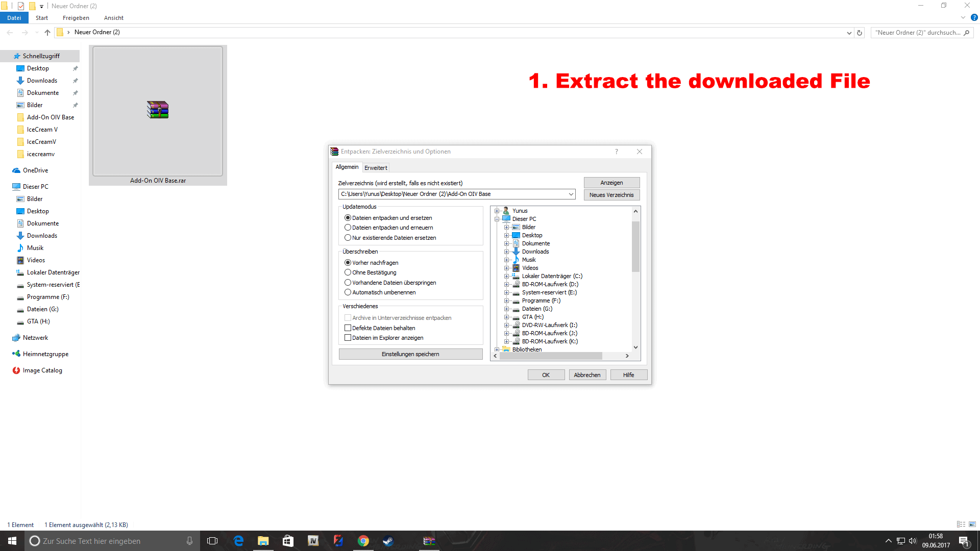
Task: Open Steam from the taskbar
Action: (x=388, y=541)
